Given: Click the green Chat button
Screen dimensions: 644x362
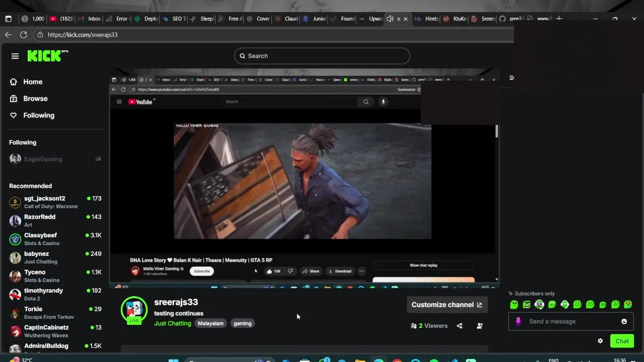Looking at the screenshot, I should click(622, 341).
